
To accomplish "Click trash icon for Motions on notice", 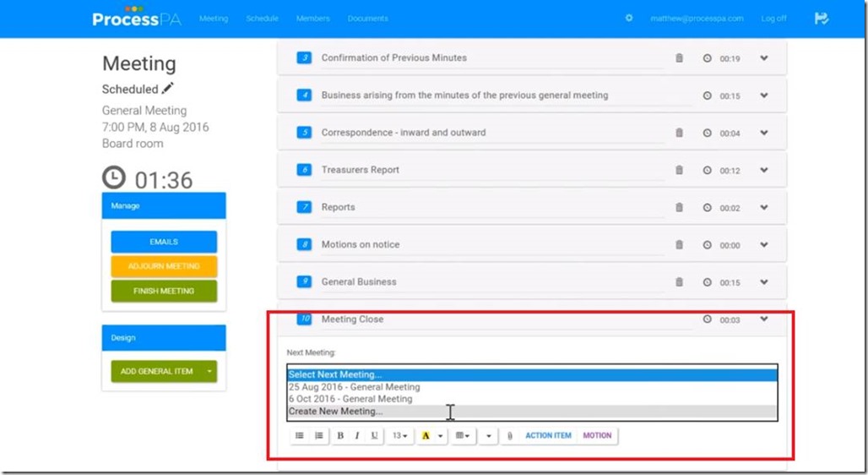I will click(x=679, y=245).
